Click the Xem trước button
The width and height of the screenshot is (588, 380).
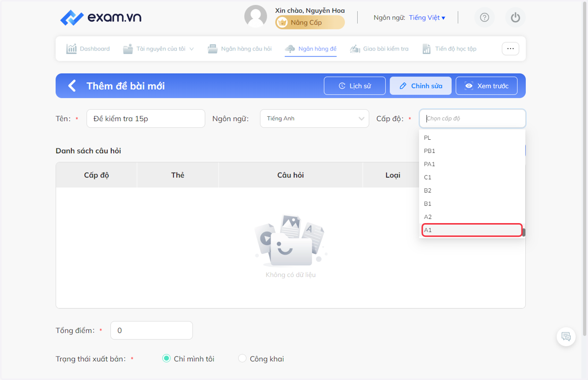click(x=487, y=86)
